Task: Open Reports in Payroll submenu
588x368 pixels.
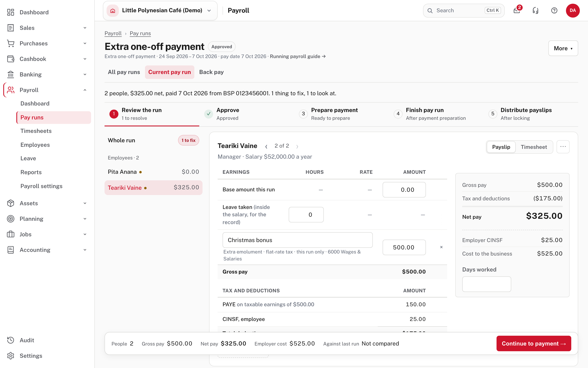Action: (54, 172)
